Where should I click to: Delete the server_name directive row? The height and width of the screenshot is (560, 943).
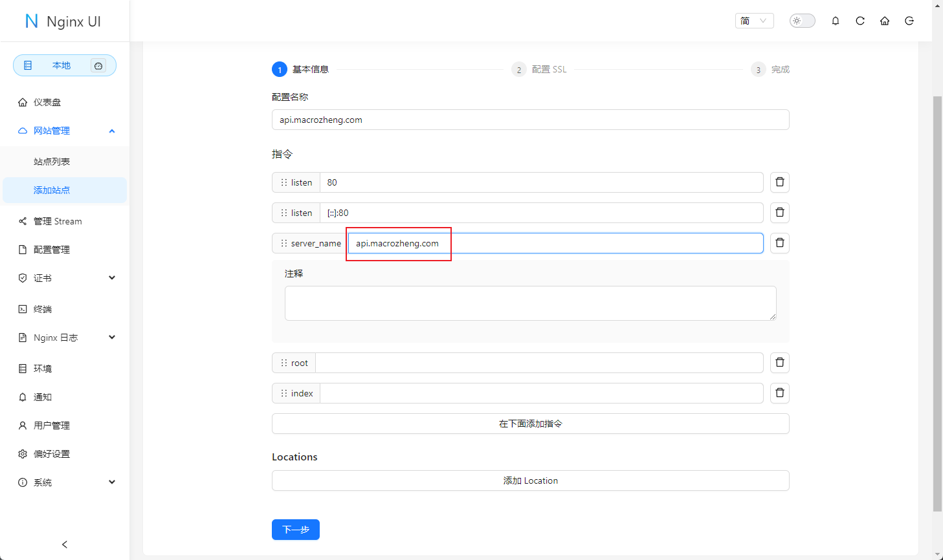tap(779, 243)
